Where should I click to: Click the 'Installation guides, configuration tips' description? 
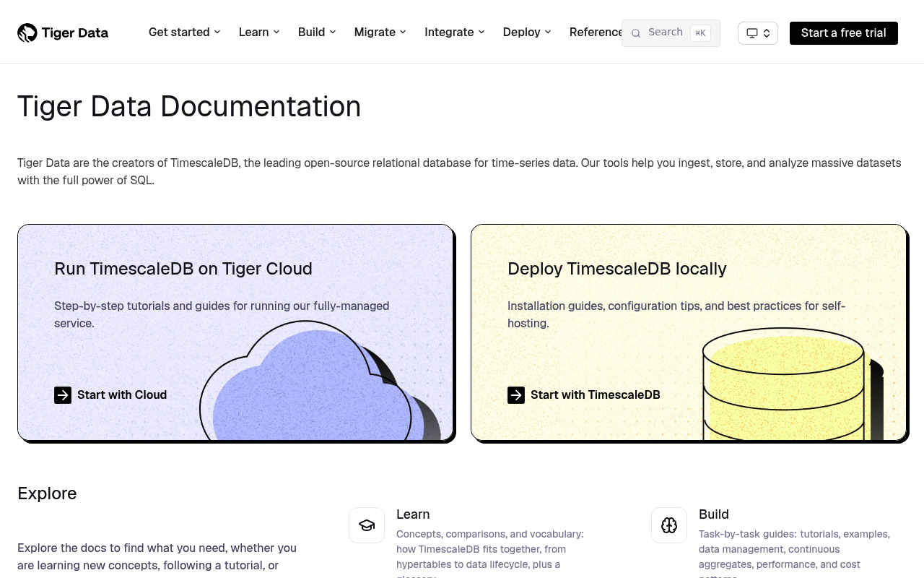676,315
